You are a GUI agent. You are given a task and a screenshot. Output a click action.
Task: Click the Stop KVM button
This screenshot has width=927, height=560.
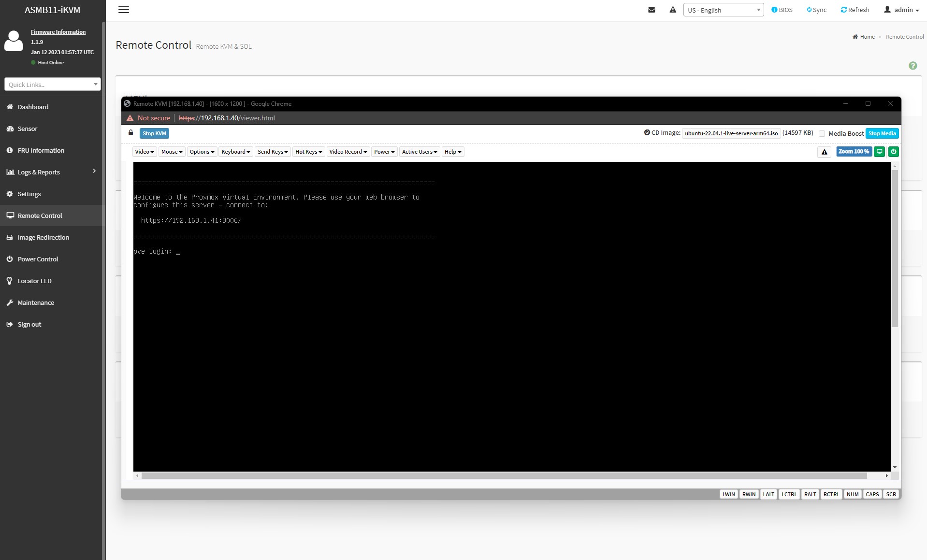tap(154, 133)
